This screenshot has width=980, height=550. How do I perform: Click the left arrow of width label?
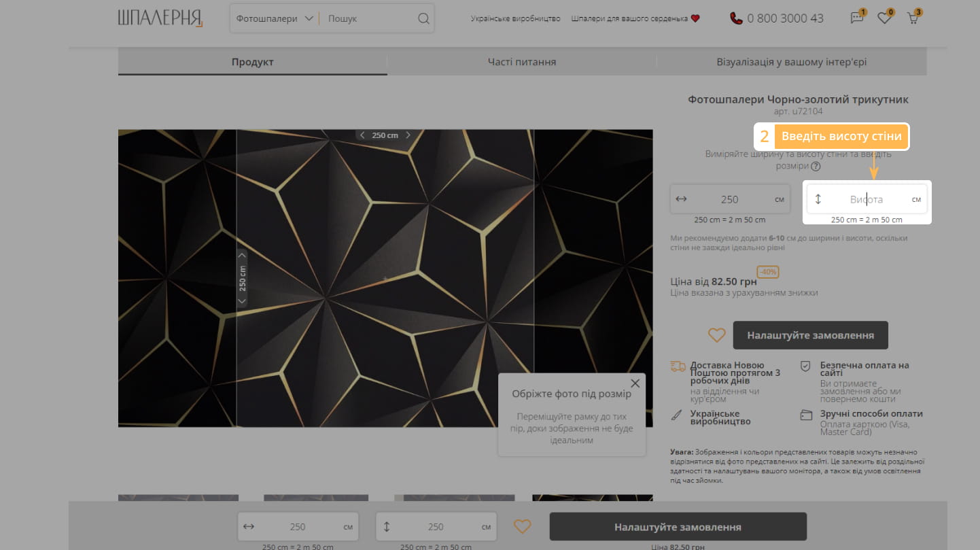363,135
